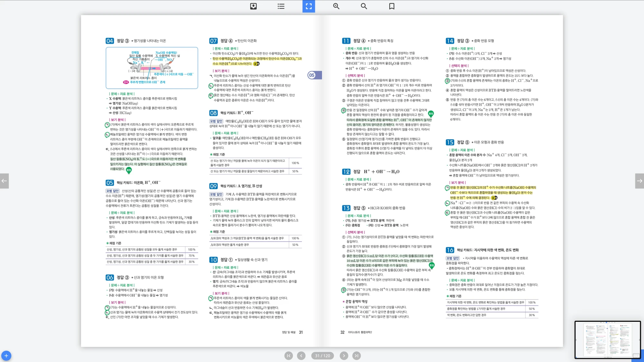
Task: Open the table of contents list
Action: pos(281,6)
